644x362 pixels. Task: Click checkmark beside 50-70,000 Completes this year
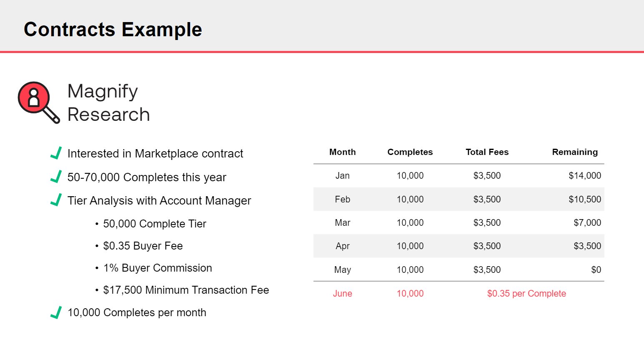pyautogui.click(x=56, y=177)
